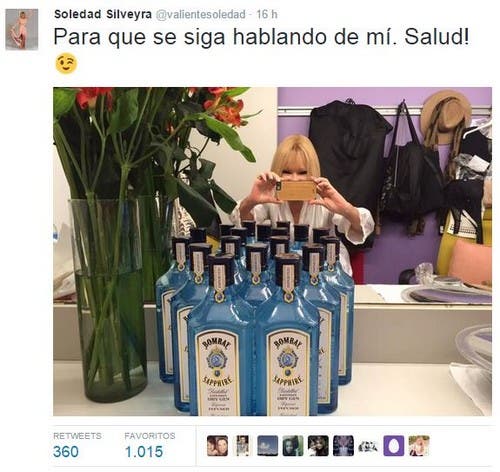Click the green-tinted face avatar
This screenshot has width=500, height=472.
tap(293, 446)
